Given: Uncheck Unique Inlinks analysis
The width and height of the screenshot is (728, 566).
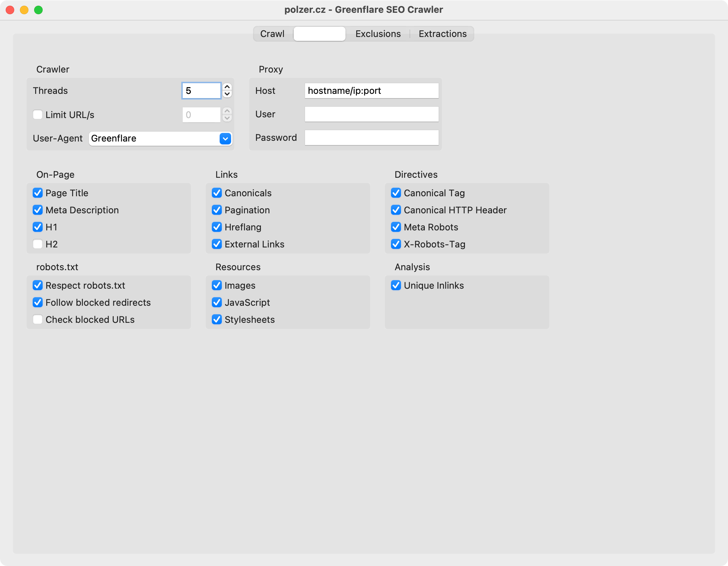Looking at the screenshot, I should 396,285.
